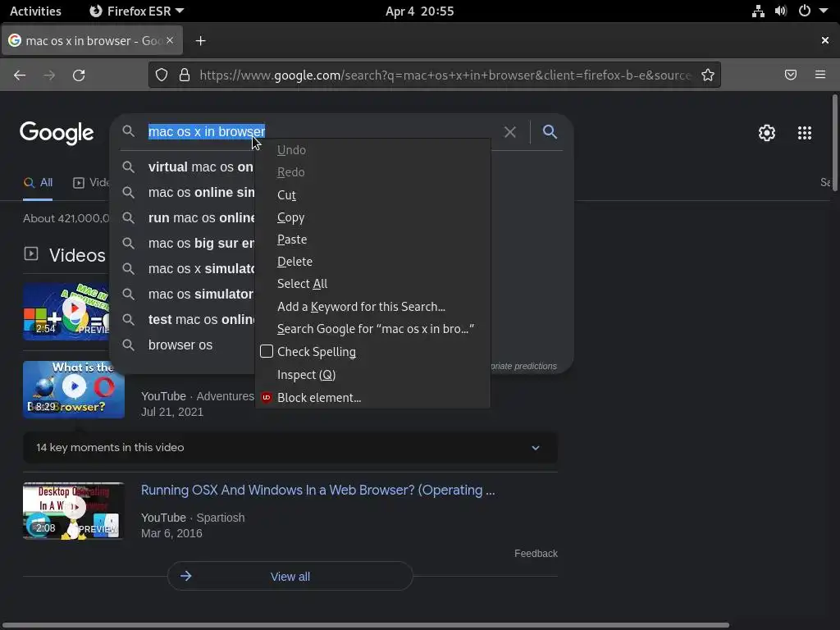The image size is (840, 630).
Task: Click the horizontal scrollbar at page bottom
Action: click(x=364, y=625)
